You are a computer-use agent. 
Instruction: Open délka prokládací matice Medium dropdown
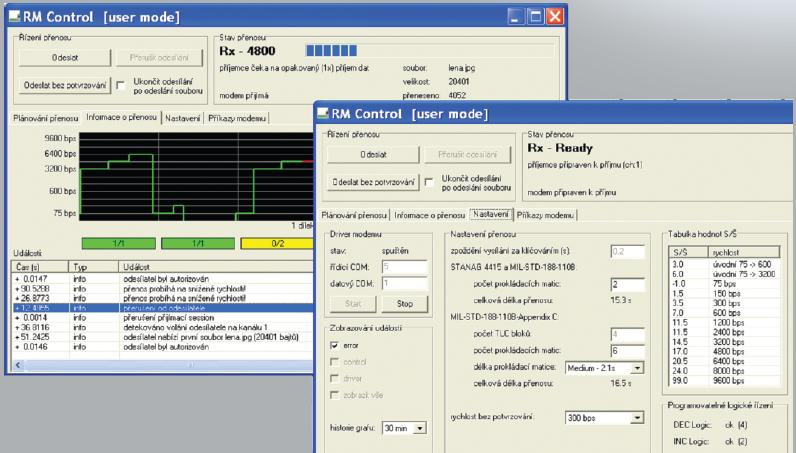[x=638, y=368]
